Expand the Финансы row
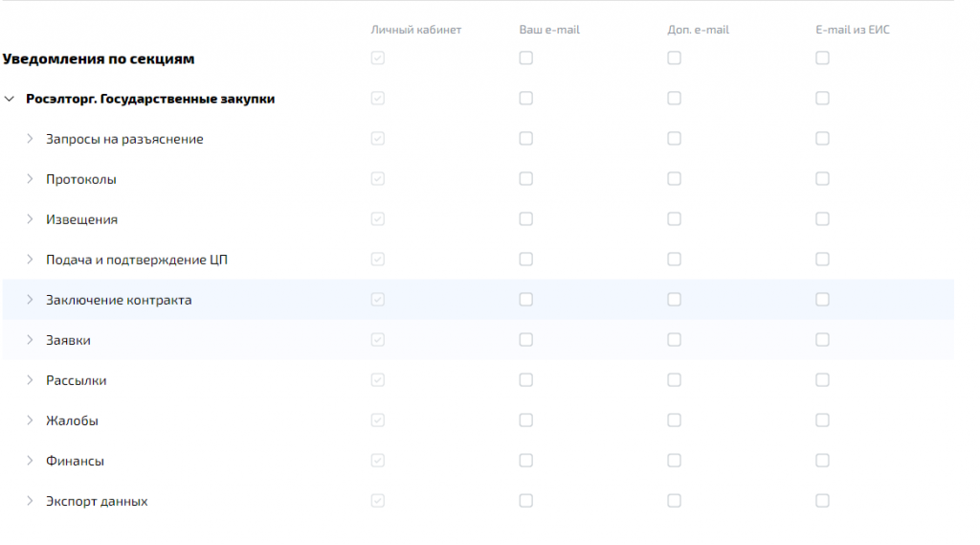 tap(30, 461)
